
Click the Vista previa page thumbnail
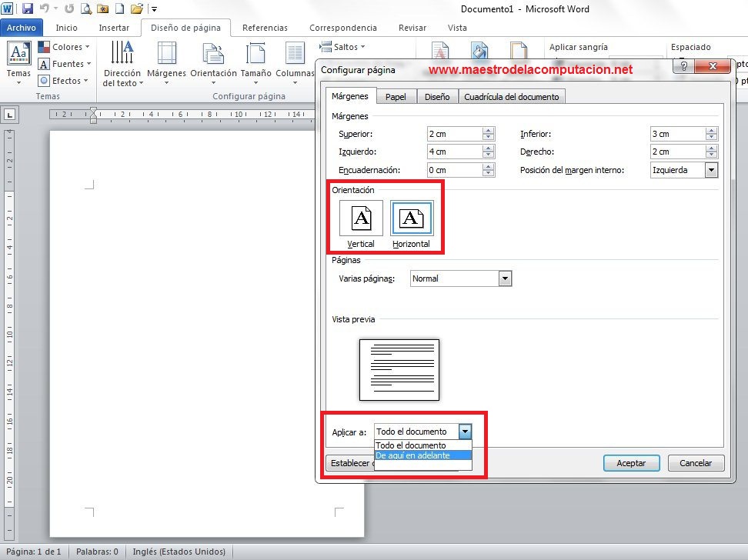click(x=399, y=370)
